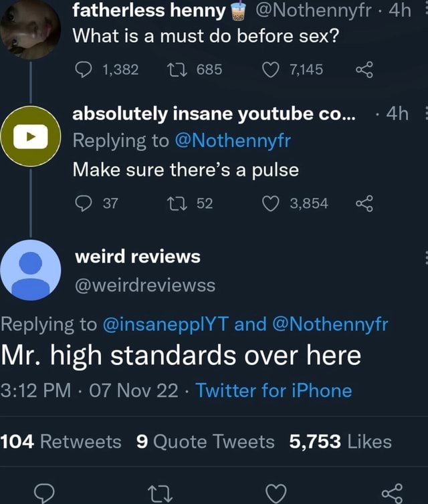Share the weird reviews main tweet
The width and height of the screenshot is (428, 504).
point(393,494)
